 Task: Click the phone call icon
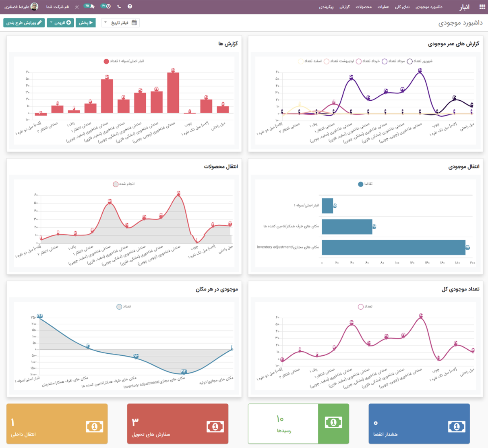[119, 6]
